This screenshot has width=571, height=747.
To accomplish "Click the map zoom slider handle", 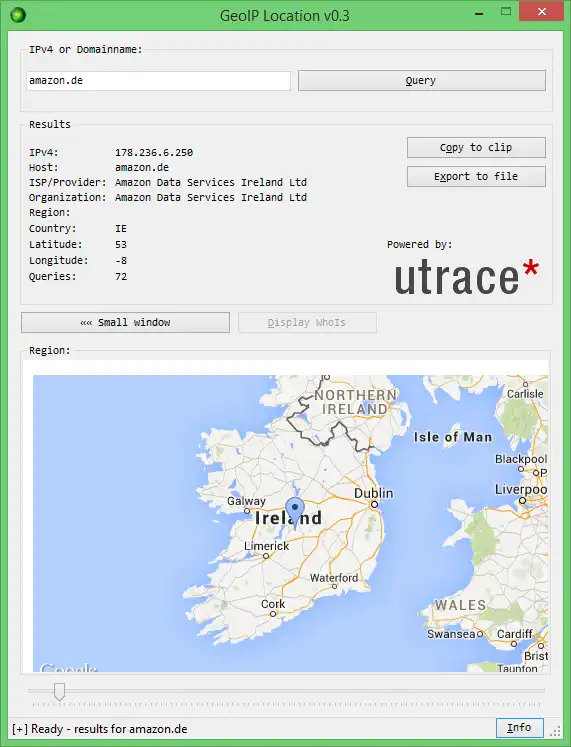I will coord(60,691).
